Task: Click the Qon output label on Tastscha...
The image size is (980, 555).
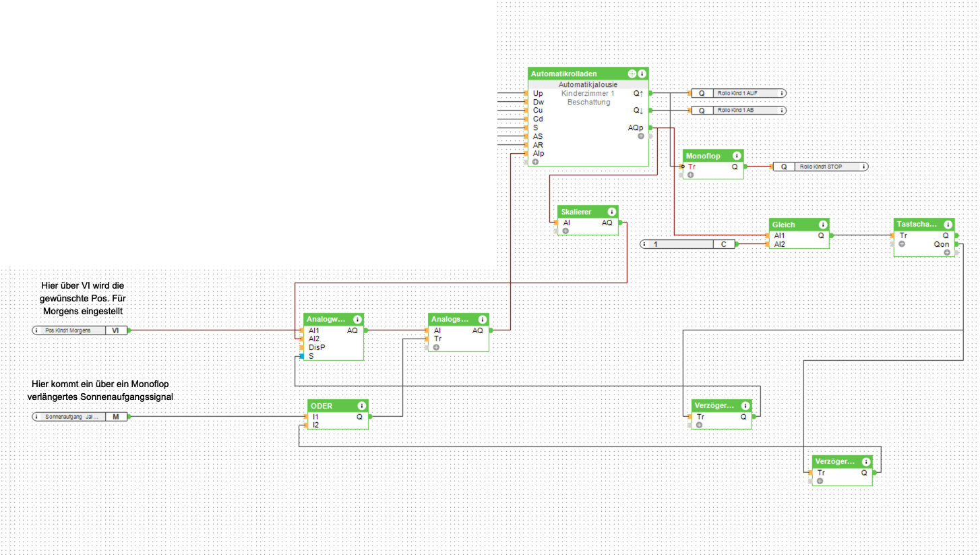Action: pyautogui.click(x=942, y=244)
